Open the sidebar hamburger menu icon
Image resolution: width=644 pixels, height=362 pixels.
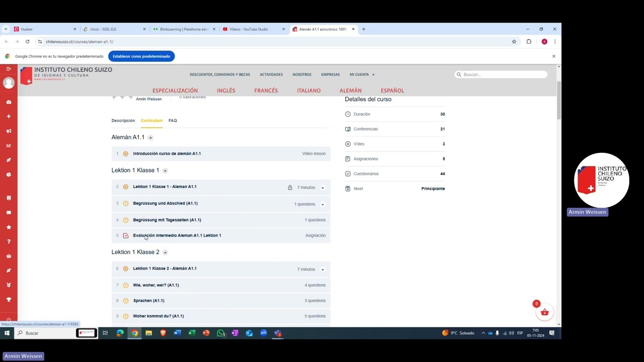tap(9, 68)
